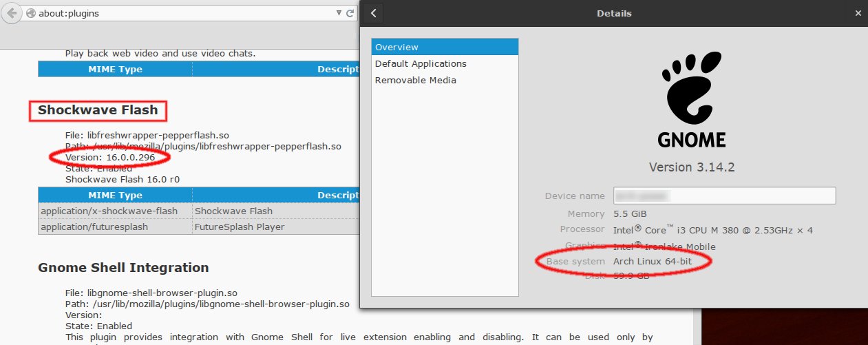Click the Firefox back arrow button
The height and width of the screenshot is (345, 868).
click(x=12, y=13)
